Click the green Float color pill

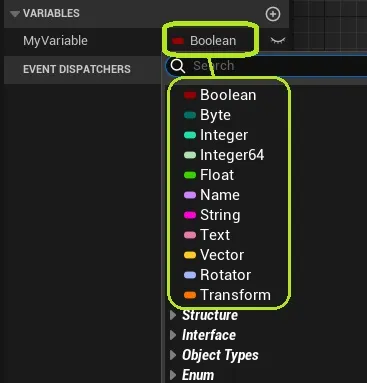click(190, 175)
